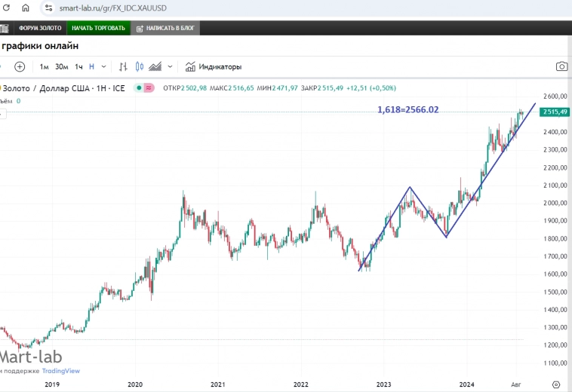This screenshot has width=572, height=392.
Task: Take a chart snapshot with camera icon
Action: (561, 66)
